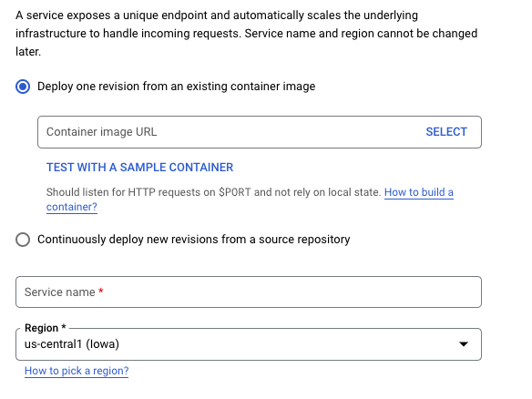Click the service description paragraph text

click(x=246, y=33)
